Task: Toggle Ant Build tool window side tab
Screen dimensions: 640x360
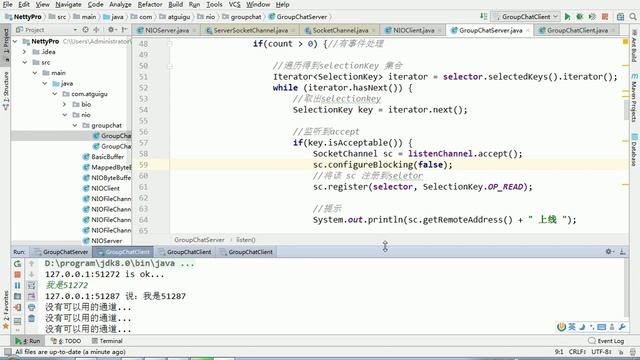Action: [634, 46]
